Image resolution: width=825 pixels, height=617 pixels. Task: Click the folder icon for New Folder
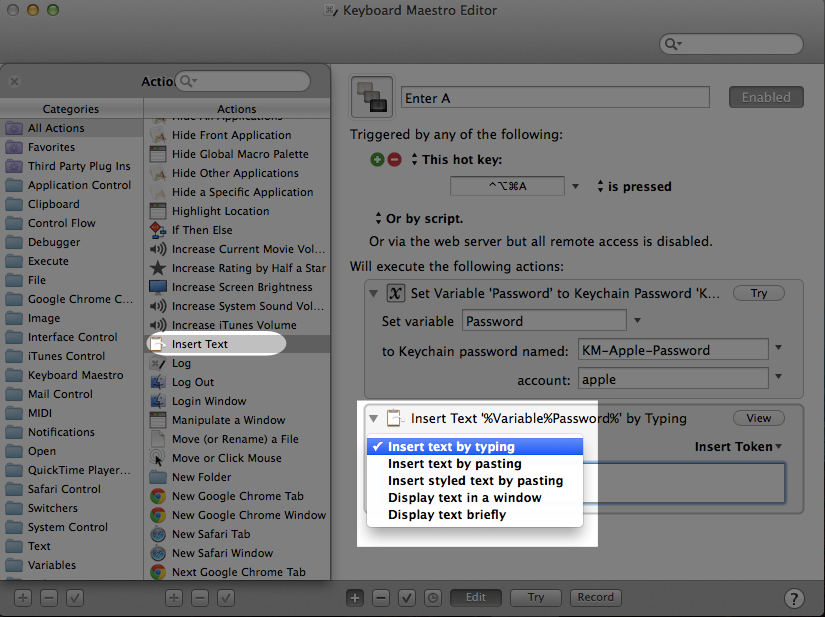(158, 477)
